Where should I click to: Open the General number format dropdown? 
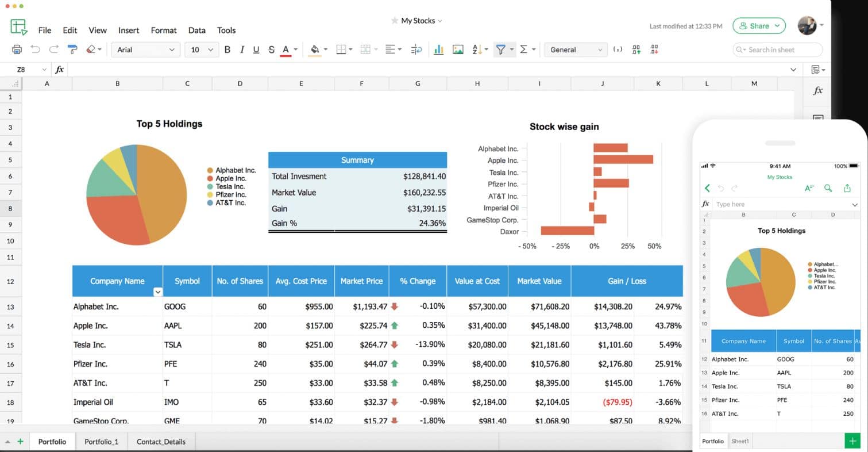click(x=575, y=49)
